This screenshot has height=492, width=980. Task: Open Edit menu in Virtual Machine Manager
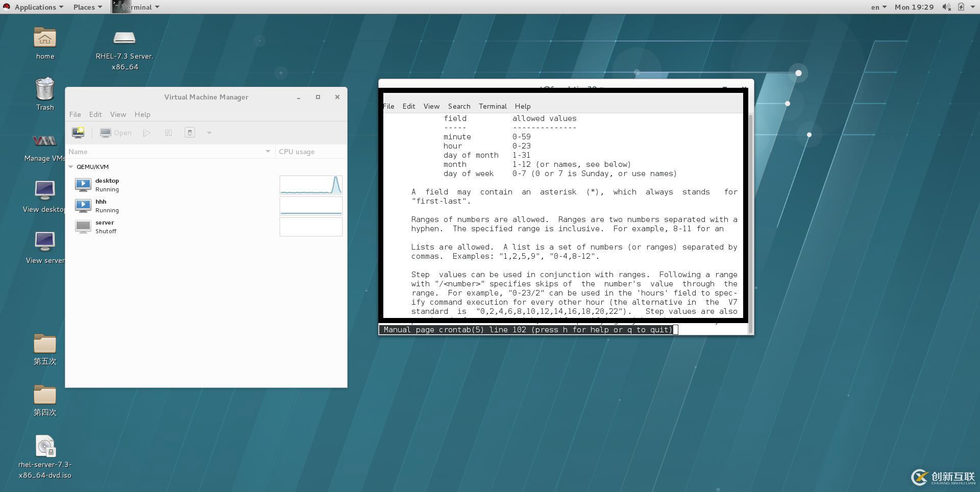(x=95, y=114)
